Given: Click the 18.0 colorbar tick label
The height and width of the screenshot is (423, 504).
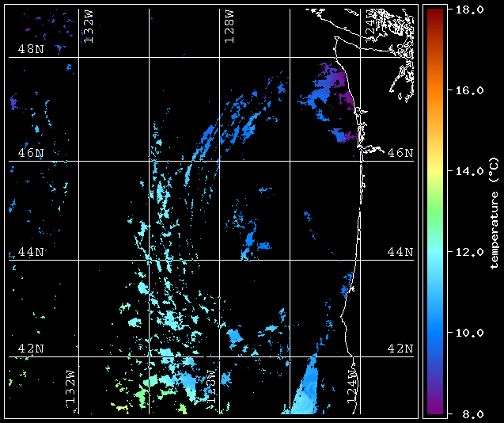Looking at the screenshot, I should pos(465,10).
